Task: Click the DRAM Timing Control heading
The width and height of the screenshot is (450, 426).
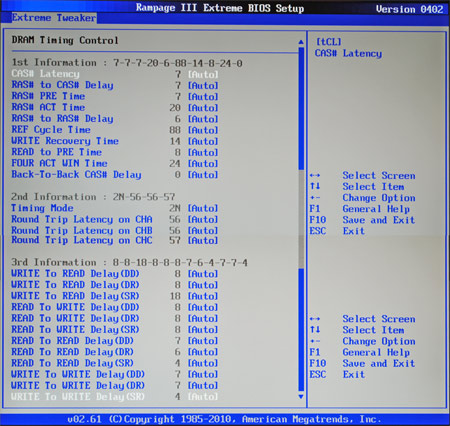Action: (x=65, y=40)
